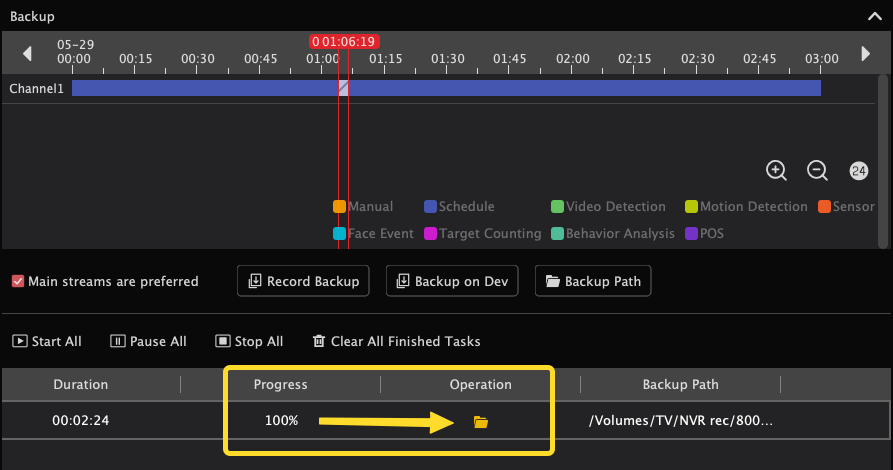
Task: Reset the timeline to the 24-hour view
Action: tap(858, 171)
